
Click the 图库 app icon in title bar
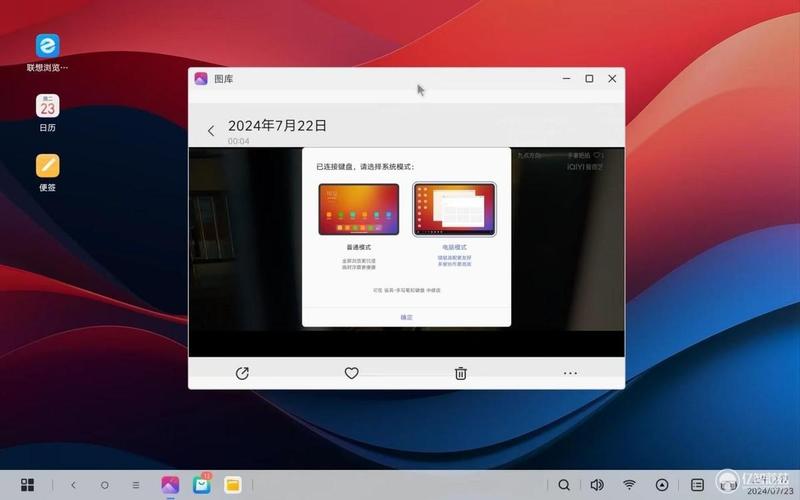[x=201, y=79]
